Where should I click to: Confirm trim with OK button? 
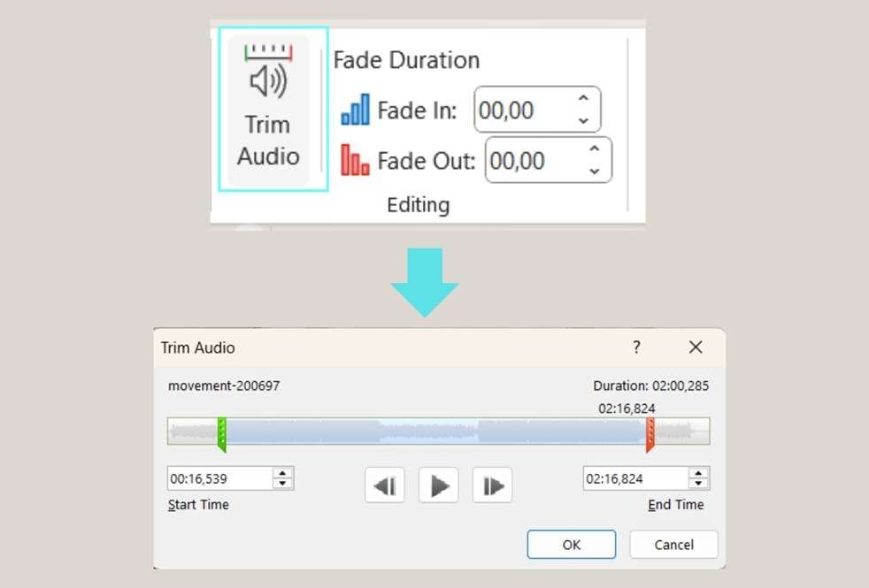[x=572, y=545]
